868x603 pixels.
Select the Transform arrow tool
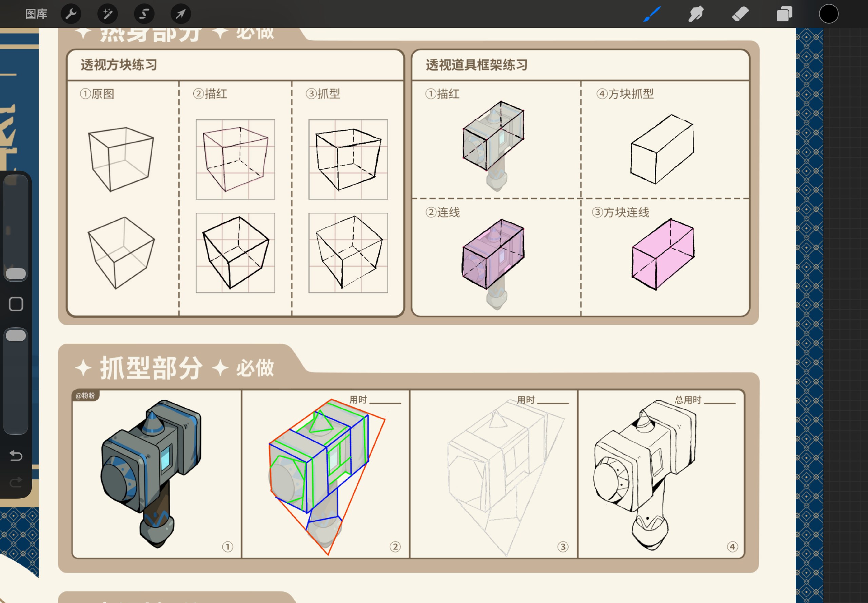click(x=181, y=14)
